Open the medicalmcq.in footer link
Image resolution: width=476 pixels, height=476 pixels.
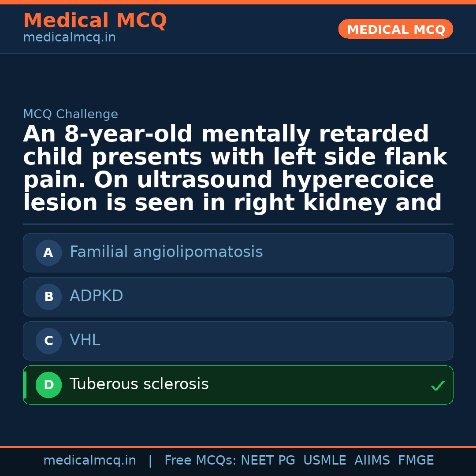click(x=89, y=461)
